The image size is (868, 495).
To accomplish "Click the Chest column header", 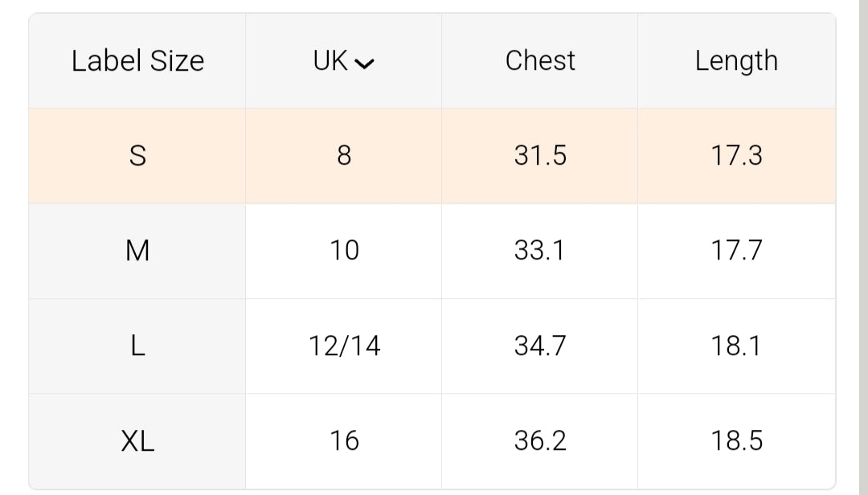I will pos(540,61).
